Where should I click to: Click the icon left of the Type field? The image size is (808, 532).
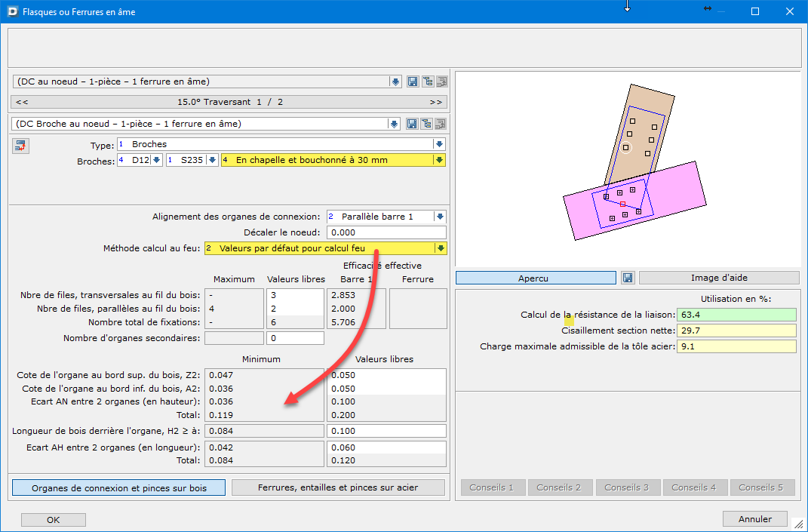tap(20, 146)
